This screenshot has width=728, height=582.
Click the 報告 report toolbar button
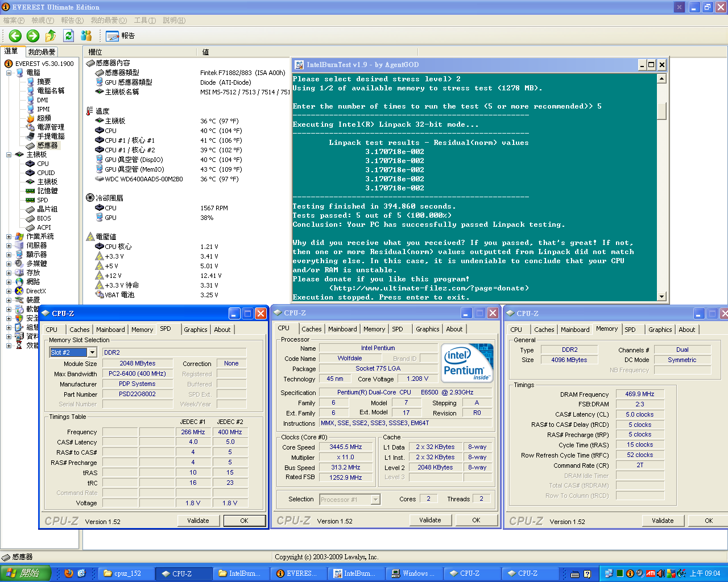coord(121,36)
